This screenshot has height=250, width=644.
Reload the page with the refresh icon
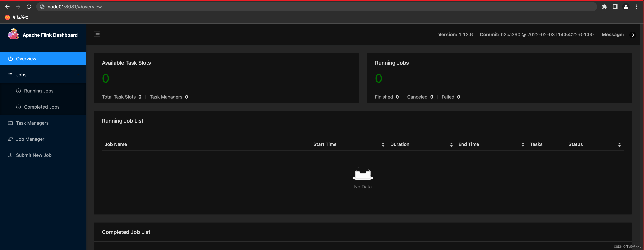click(x=29, y=7)
